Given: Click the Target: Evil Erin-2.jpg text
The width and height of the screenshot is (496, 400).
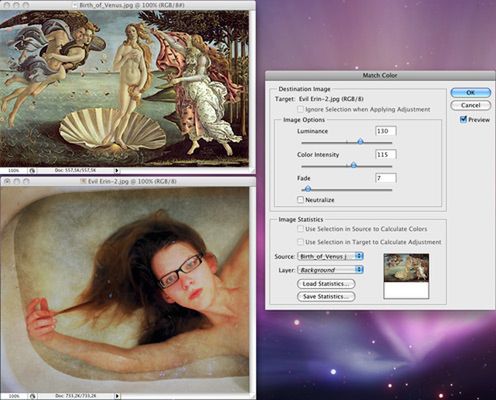Looking at the screenshot, I should coord(319,99).
